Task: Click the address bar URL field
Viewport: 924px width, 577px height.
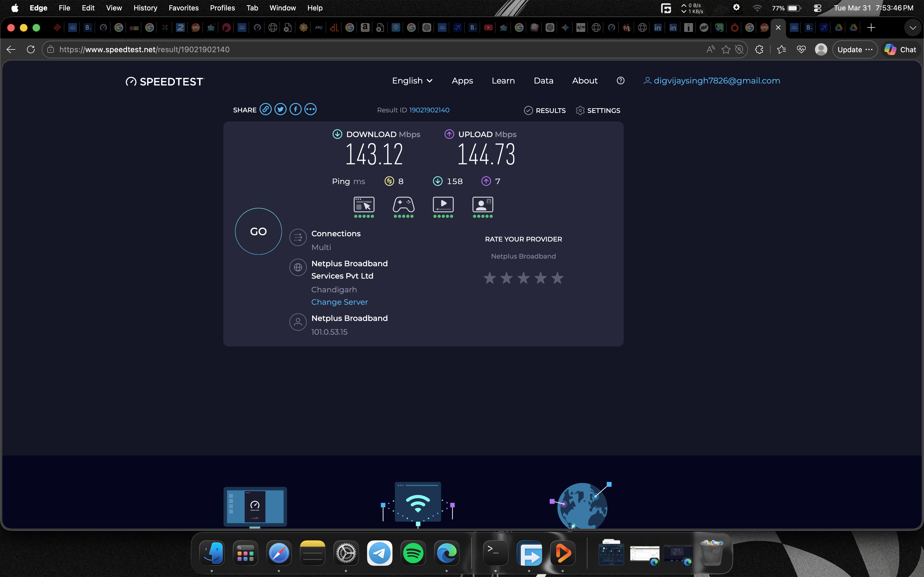Action: click(x=306, y=50)
